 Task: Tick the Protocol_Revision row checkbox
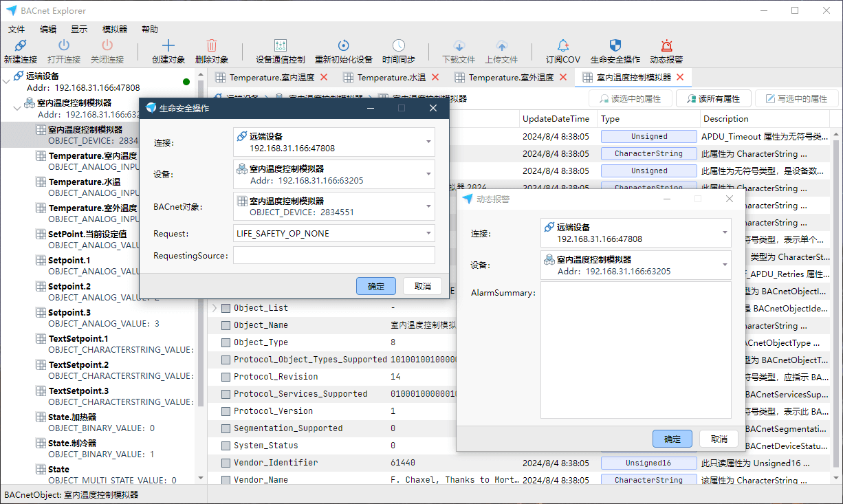[x=226, y=377]
